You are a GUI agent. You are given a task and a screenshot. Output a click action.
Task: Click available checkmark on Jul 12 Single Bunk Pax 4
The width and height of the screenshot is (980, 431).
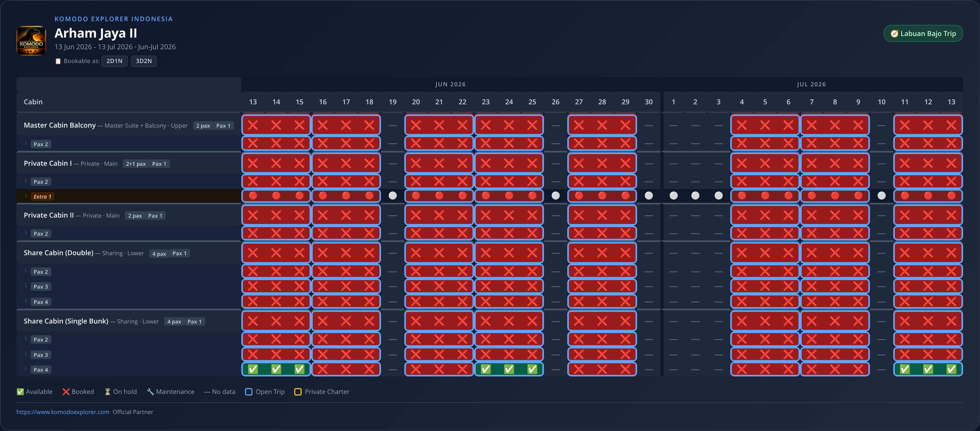tap(928, 369)
